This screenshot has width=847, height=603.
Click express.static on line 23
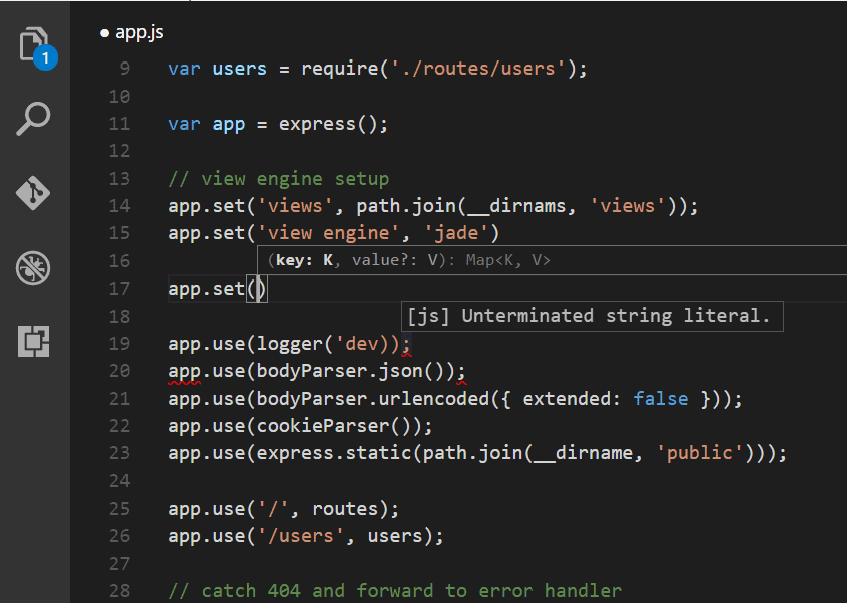[x=334, y=453]
